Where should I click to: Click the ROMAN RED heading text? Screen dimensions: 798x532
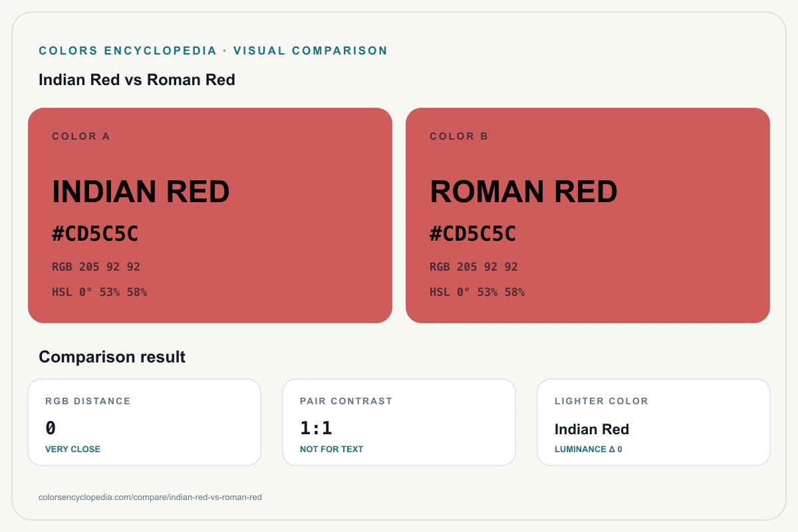click(x=523, y=192)
